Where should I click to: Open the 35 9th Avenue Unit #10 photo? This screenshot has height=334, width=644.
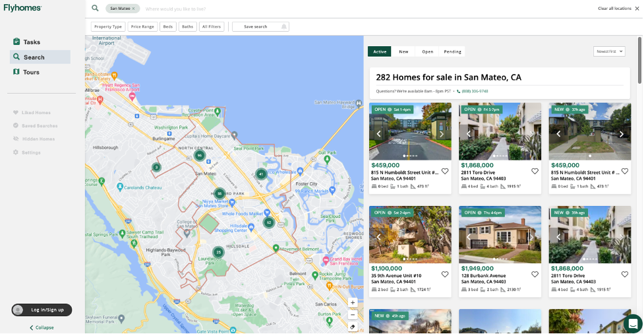[410, 234]
